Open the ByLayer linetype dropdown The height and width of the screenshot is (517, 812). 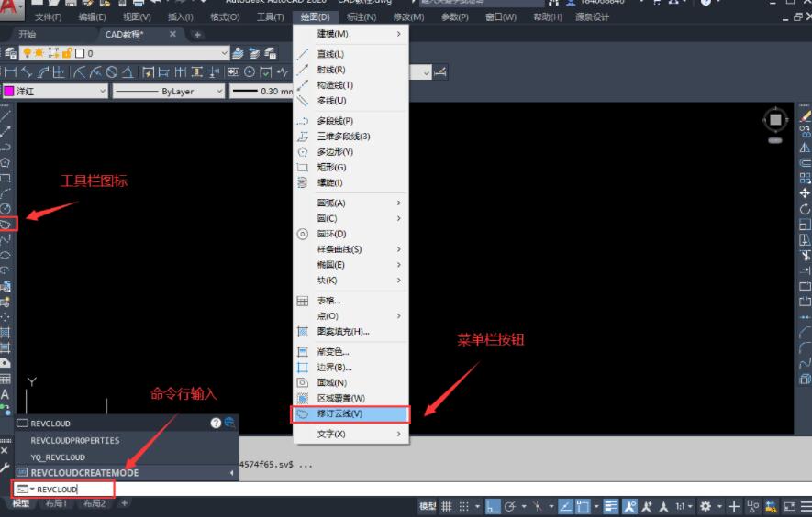pos(168,91)
